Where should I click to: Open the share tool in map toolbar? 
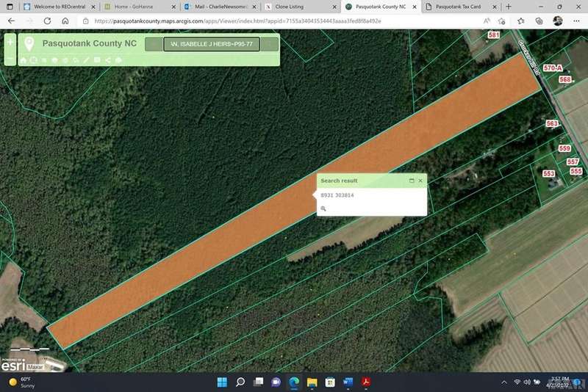pos(107,60)
